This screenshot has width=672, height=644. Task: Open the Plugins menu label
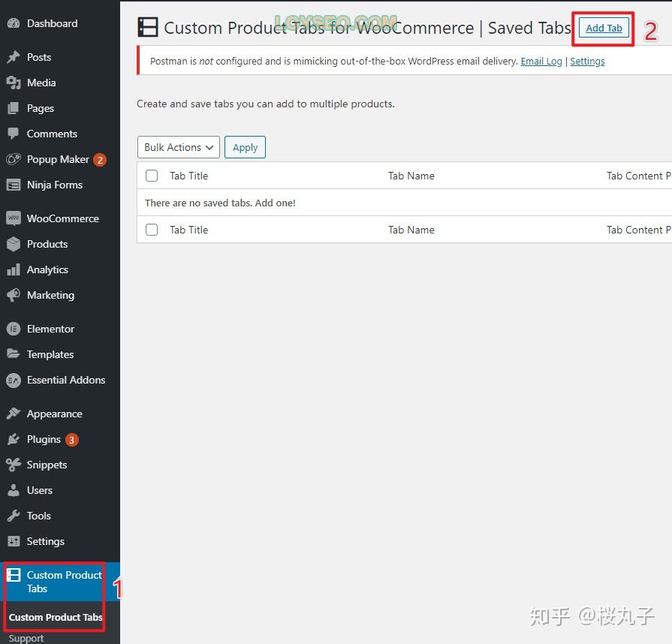click(x=44, y=440)
